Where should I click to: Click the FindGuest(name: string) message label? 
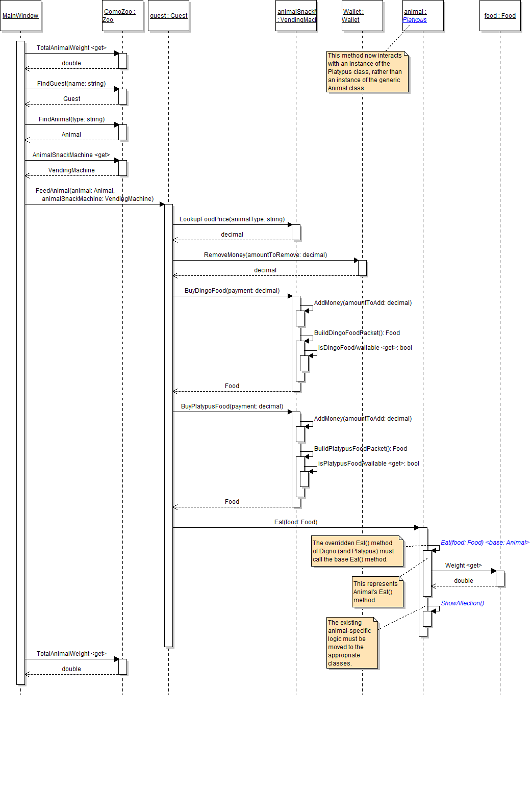[71, 84]
